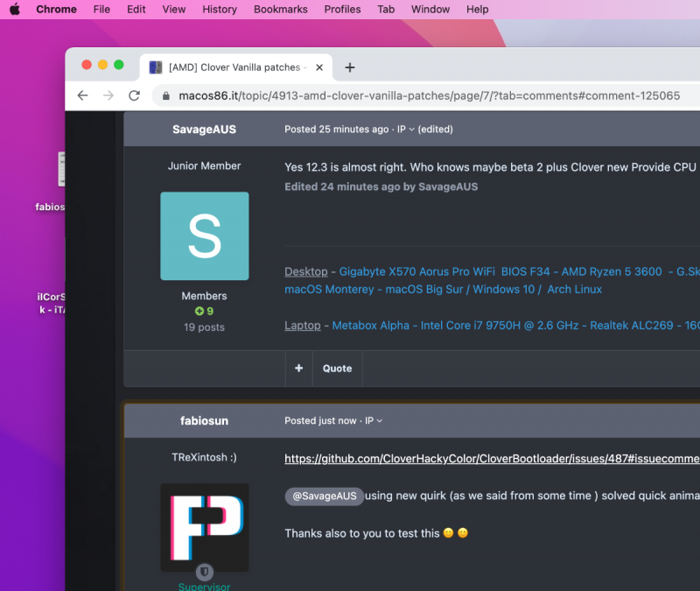The width and height of the screenshot is (700, 591).
Task: Open the 'Posted 25 minutes ago' permalink
Action: [x=337, y=129]
